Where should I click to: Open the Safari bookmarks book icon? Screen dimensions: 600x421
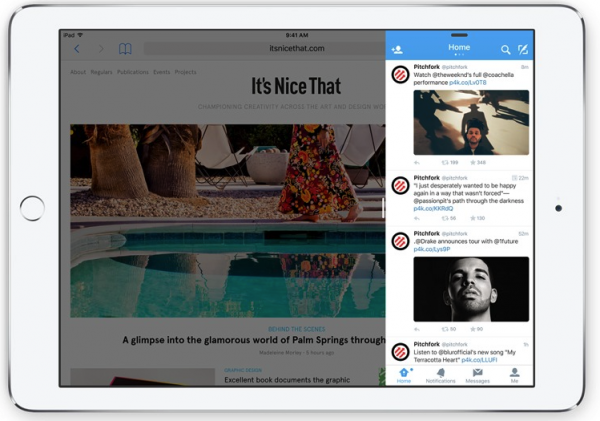(125, 48)
